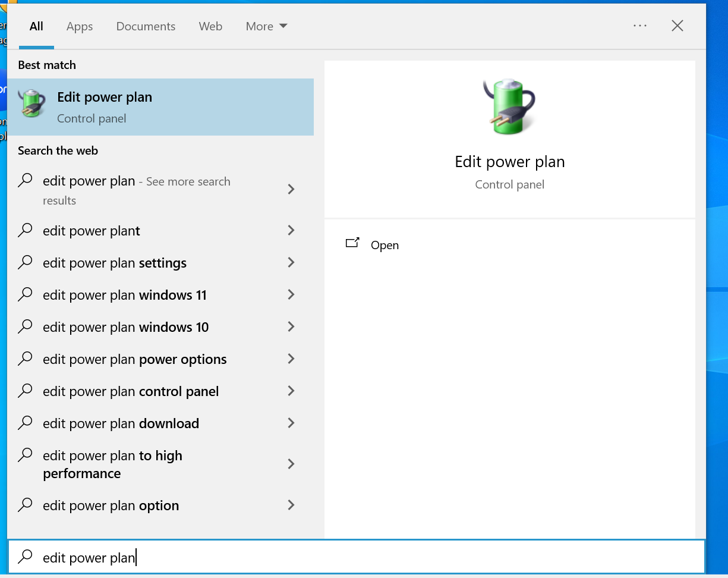The width and height of the screenshot is (728, 578).
Task: Click search icon beside 'edit power plan settings'
Action: [x=25, y=262]
